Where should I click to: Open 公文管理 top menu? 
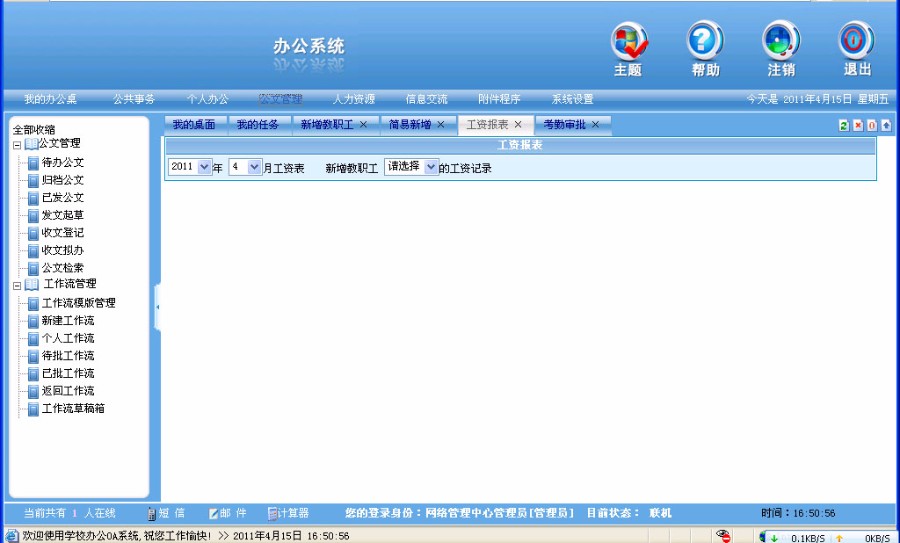click(280, 99)
